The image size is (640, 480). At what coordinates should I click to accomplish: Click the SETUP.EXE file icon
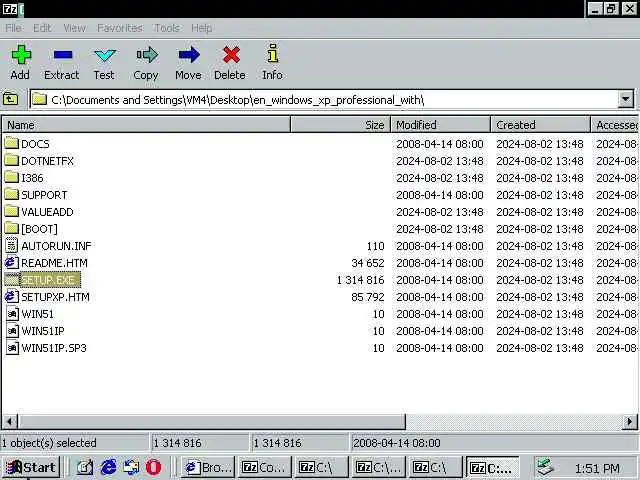pos(12,280)
